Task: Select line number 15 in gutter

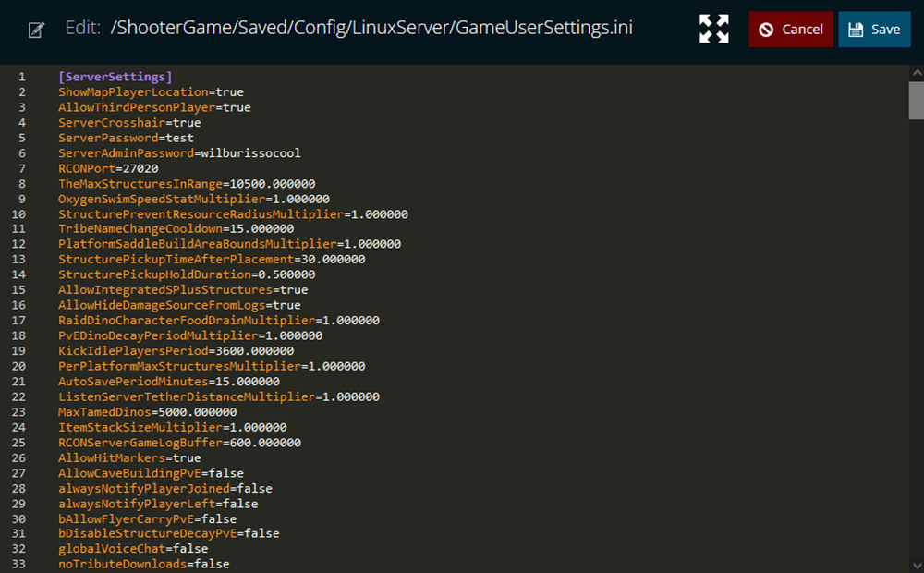Action: pos(18,290)
